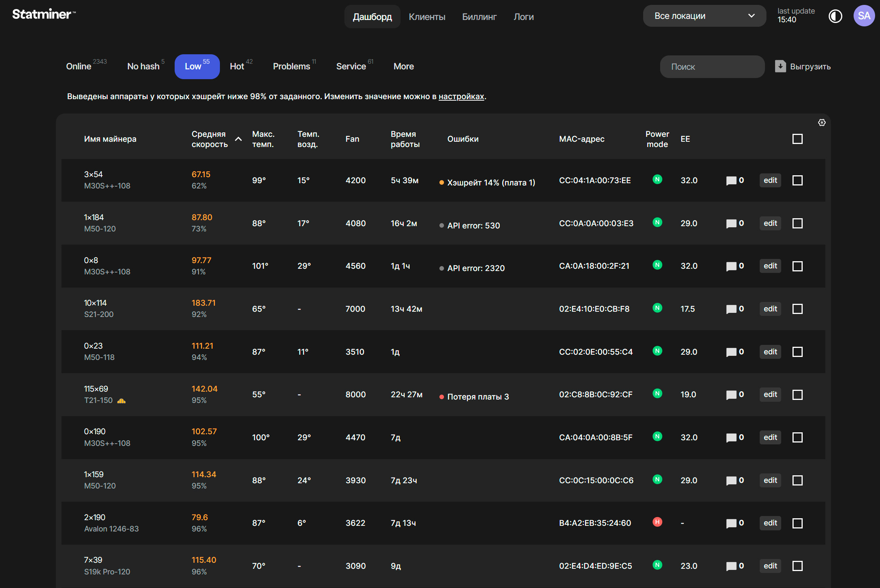Click the Statminer logo

pos(44,14)
